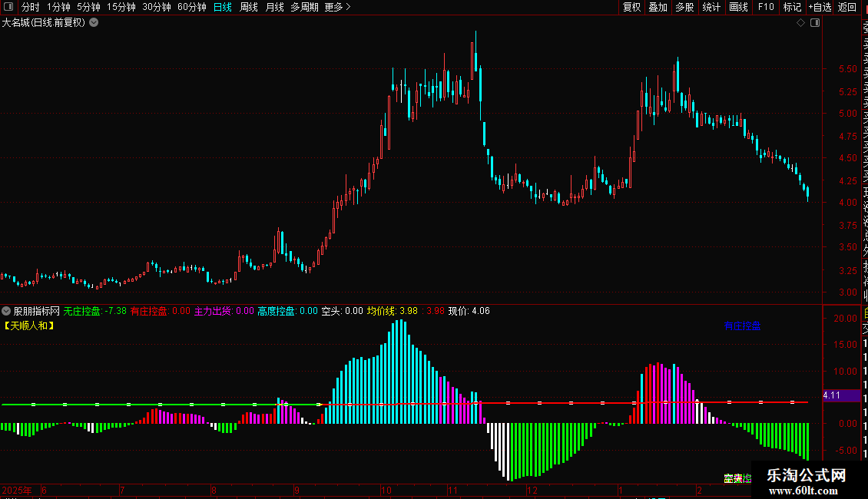
Task: Click the panel layout icon at top-left
Action: pyautogui.click(x=8, y=7)
